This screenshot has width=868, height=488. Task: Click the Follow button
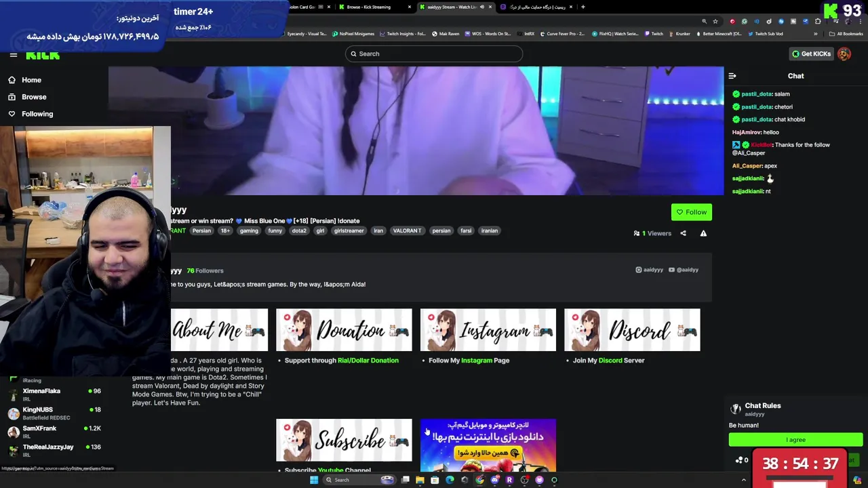[691, 212]
